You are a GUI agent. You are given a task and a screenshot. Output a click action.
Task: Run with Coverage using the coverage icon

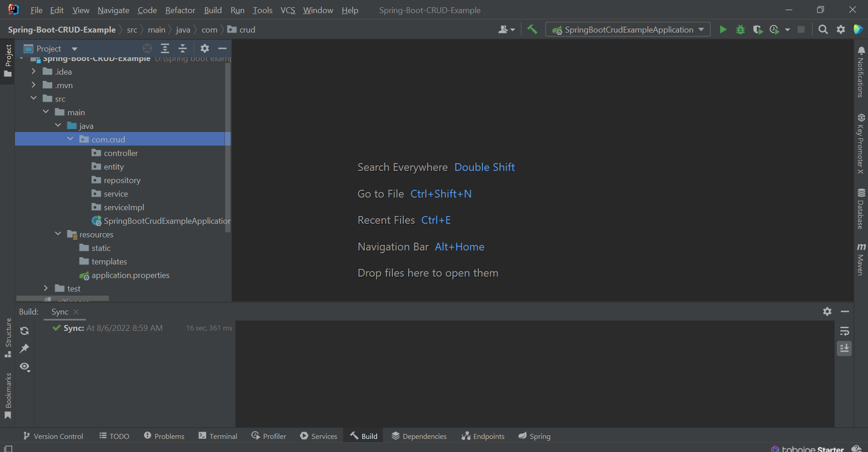(758, 29)
